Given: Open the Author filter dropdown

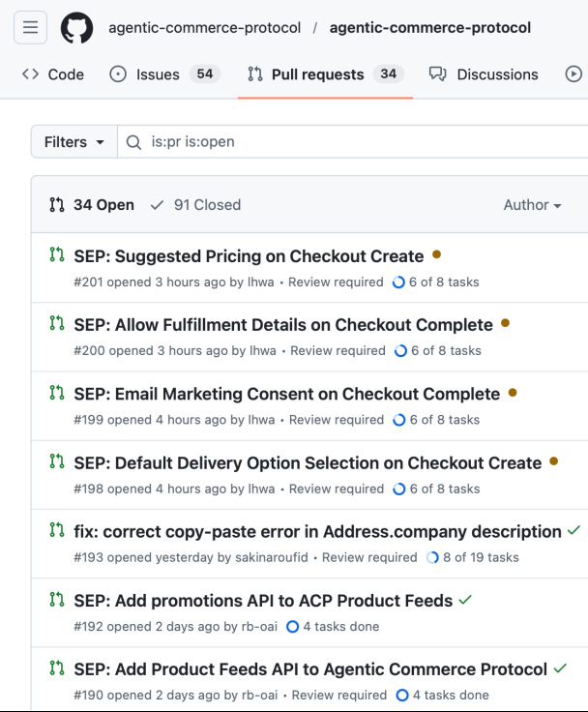Looking at the screenshot, I should pyautogui.click(x=532, y=205).
